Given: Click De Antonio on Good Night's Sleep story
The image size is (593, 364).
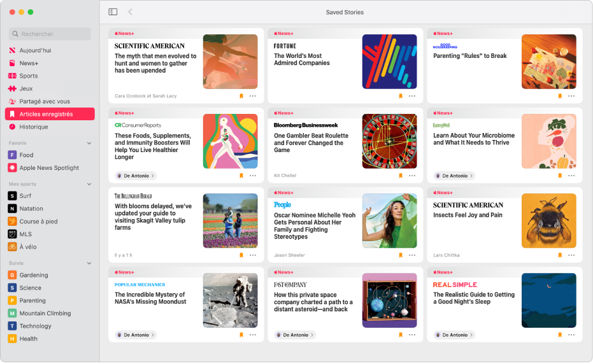Looking at the screenshot, I should 454,335.
